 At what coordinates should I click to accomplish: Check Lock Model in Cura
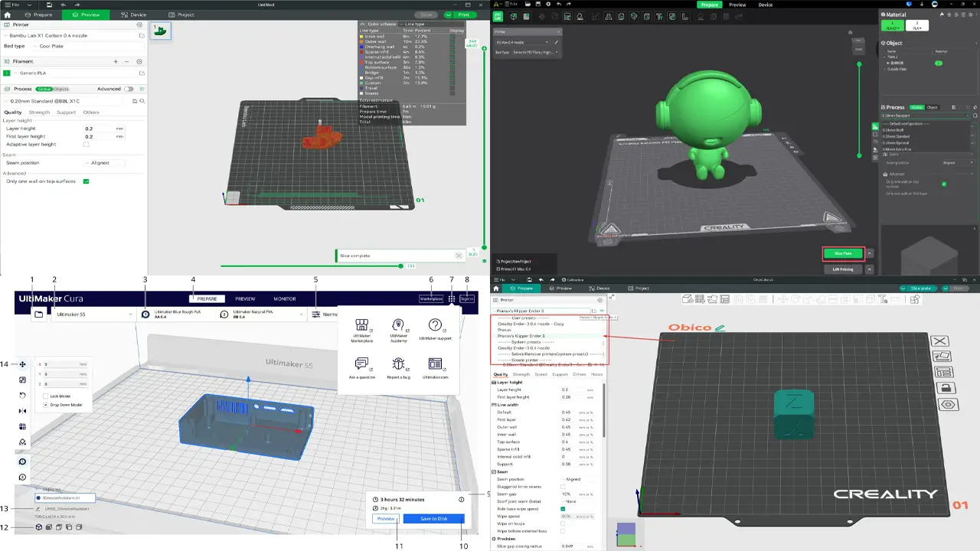[x=46, y=396]
